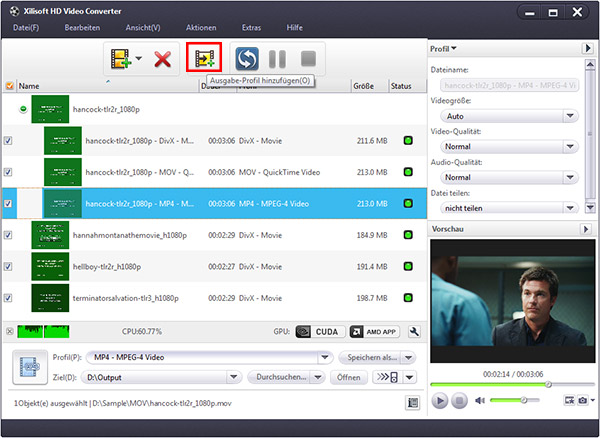Click the Öffnen button
600x438 pixels.
tap(348, 377)
